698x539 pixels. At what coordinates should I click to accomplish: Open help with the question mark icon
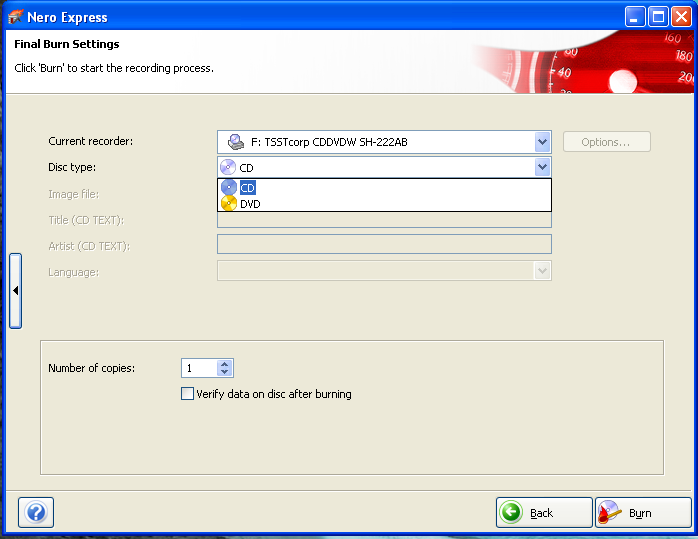pos(36,512)
